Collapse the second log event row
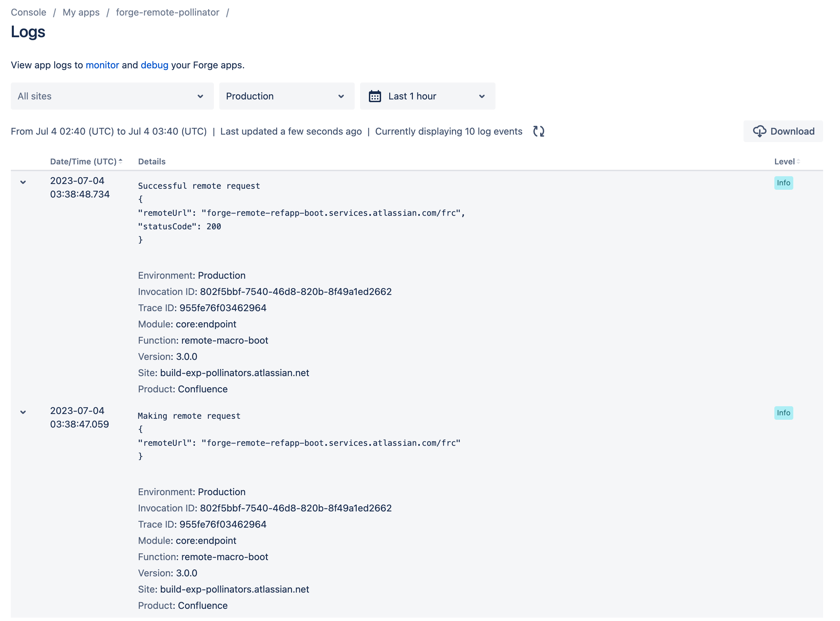Image resolution: width=840 pixels, height=621 pixels. click(23, 412)
